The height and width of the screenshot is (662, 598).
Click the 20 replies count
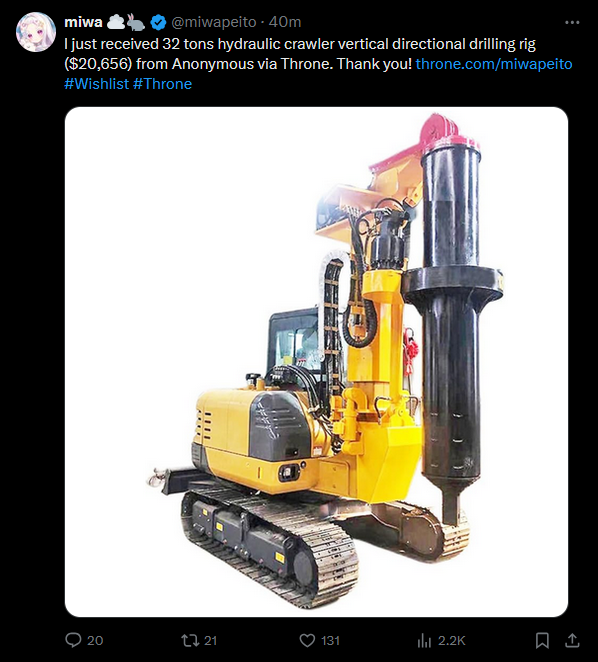[95, 640]
